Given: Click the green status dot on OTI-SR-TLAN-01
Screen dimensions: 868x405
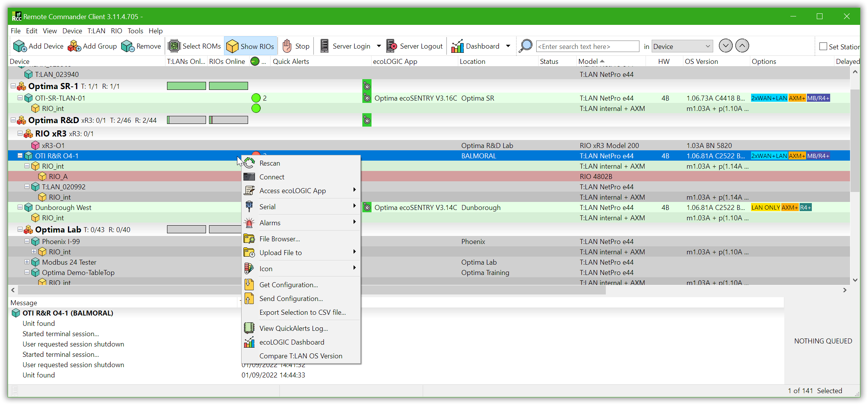Looking at the screenshot, I should click(256, 98).
